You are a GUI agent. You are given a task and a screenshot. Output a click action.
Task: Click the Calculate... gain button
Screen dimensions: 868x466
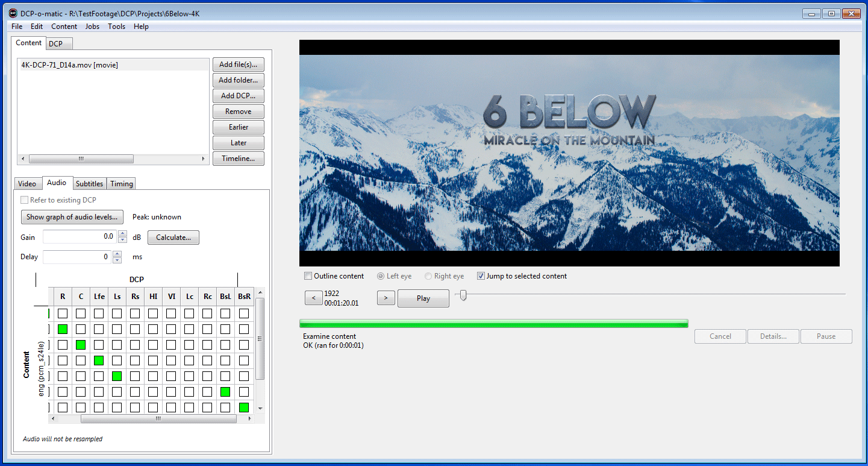coord(173,238)
